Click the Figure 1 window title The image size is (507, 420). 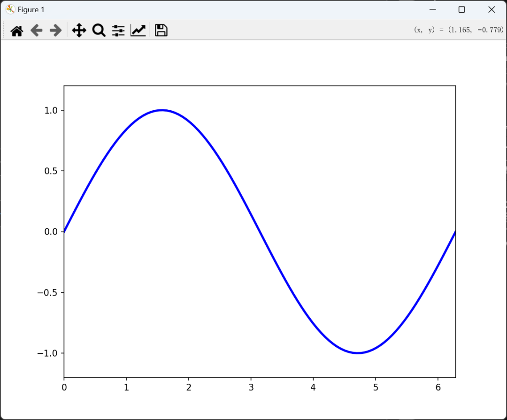31,10
